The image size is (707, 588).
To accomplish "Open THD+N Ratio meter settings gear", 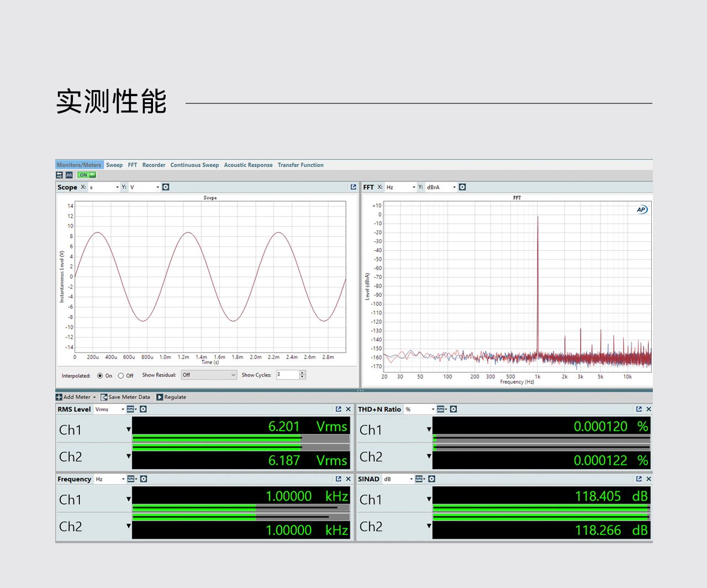I will click(x=453, y=410).
